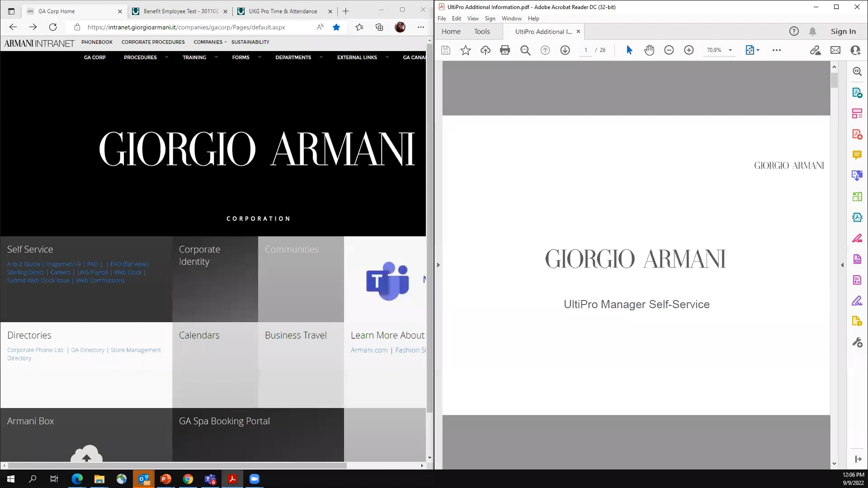Open the Phonebook link in intranet header
This screenshot has width=868, height=488.
tap(97, 42)
